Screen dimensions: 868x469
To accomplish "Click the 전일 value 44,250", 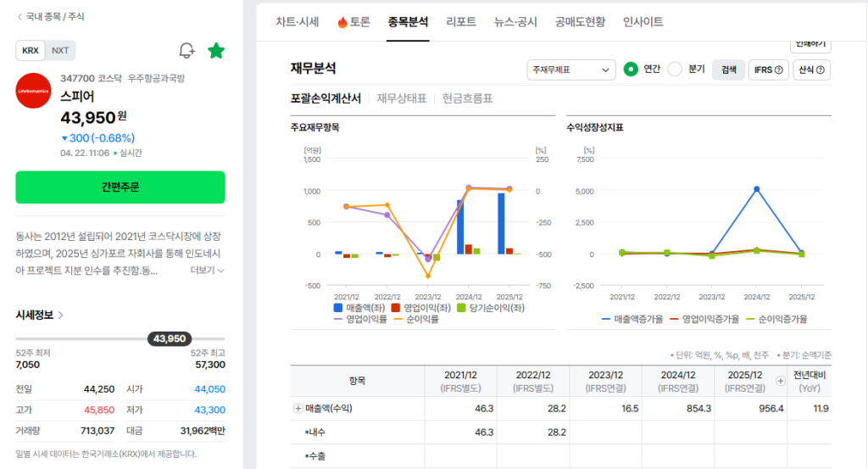I will pyautogui.click(x=99, y=389).
